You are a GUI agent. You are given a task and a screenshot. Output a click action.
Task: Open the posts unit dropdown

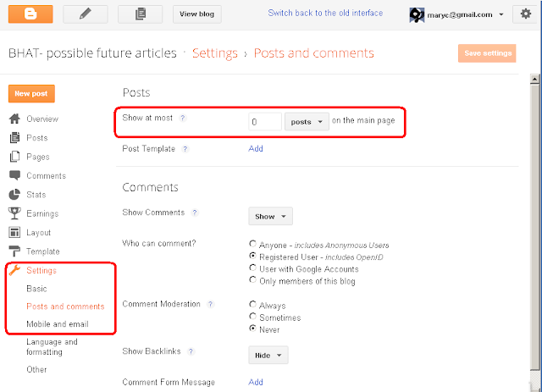[x=307, y=122]
